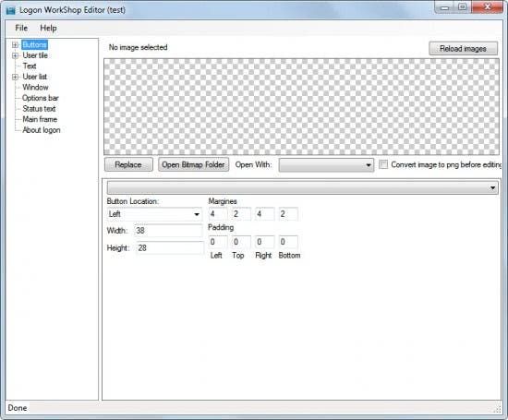Screen dimensions: 508x420
Task: Select the Text tree item
Action: [x=30, y=66]
